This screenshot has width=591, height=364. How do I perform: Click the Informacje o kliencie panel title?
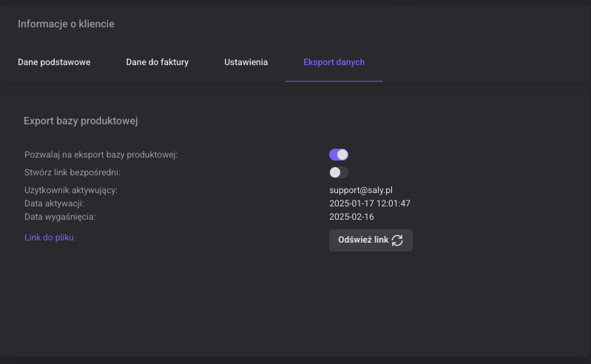pos(66,24)
